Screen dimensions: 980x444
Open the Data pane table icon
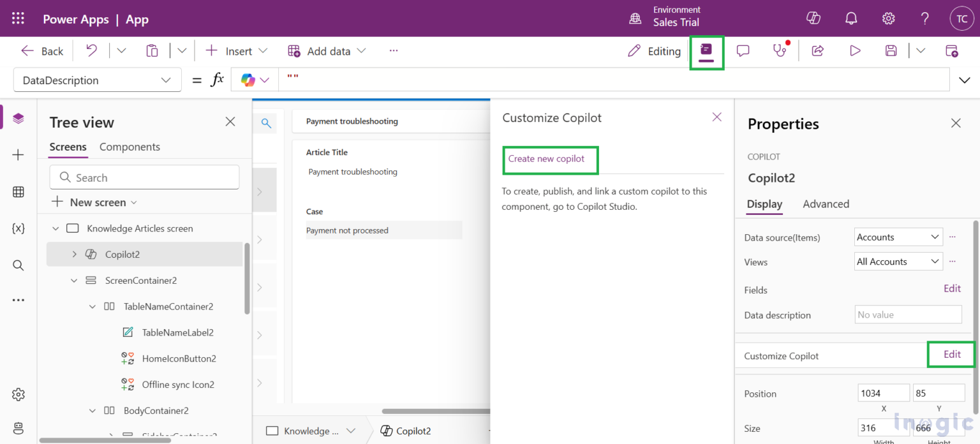[18, 191]
